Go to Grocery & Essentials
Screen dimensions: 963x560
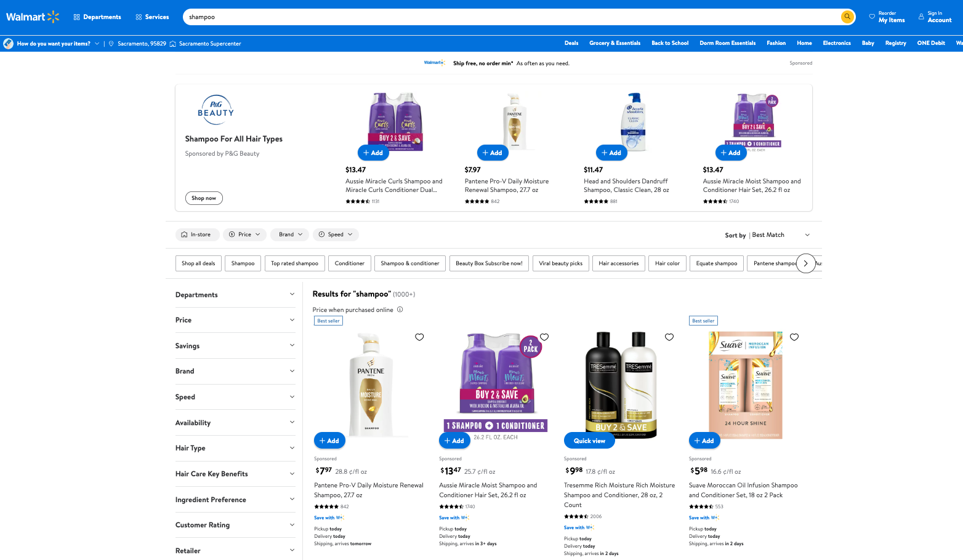pyautogui.click(x=614, y=43)
